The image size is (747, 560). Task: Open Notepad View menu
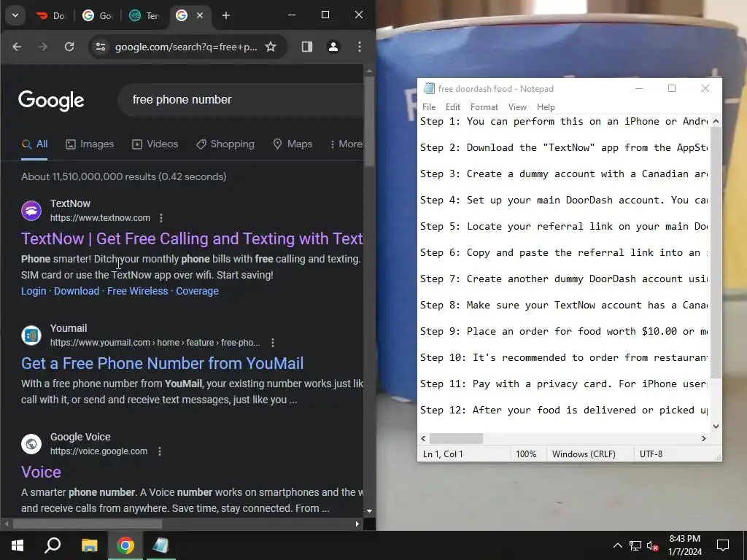click(x=517, y=107)
